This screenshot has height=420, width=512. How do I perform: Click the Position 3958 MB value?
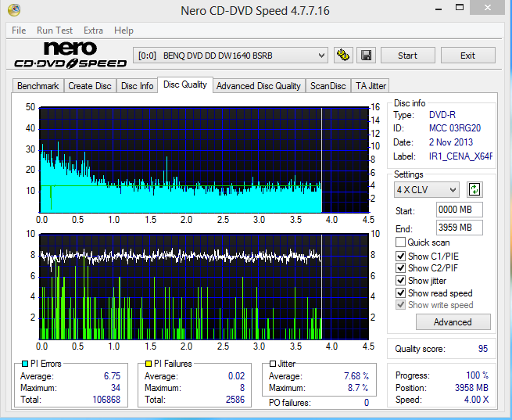pyautogui.click(x=471, y=388)
